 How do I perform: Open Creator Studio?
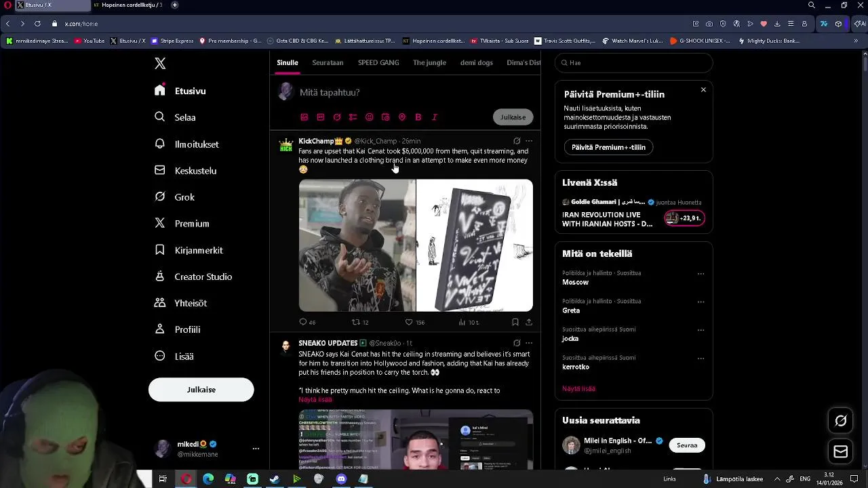(x=193, y=277)
